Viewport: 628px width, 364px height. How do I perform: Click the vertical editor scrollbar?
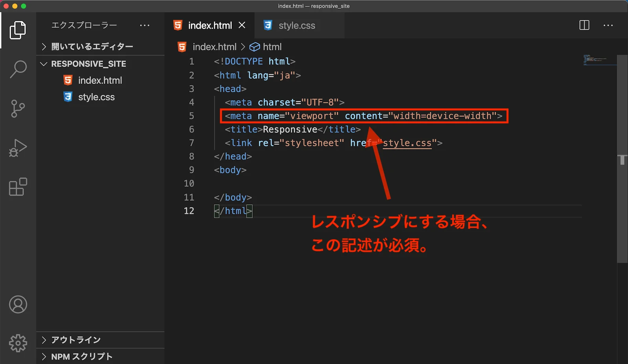[x=622, y=159]
